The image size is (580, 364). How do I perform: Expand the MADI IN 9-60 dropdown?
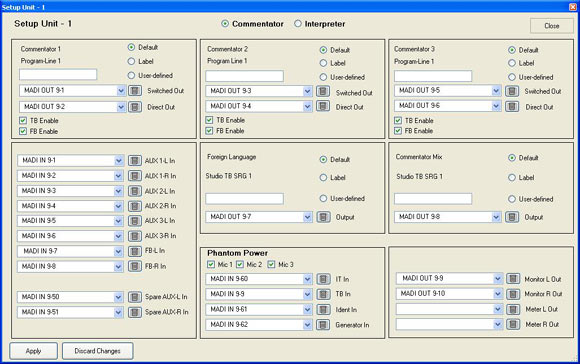pos(307,279)
